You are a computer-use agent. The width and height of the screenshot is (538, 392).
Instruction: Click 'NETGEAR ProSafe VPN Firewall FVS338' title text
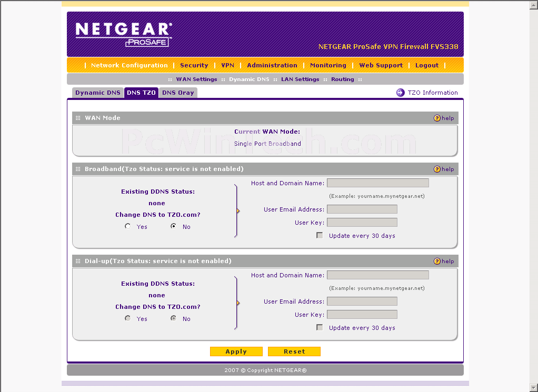coord(388,47)
